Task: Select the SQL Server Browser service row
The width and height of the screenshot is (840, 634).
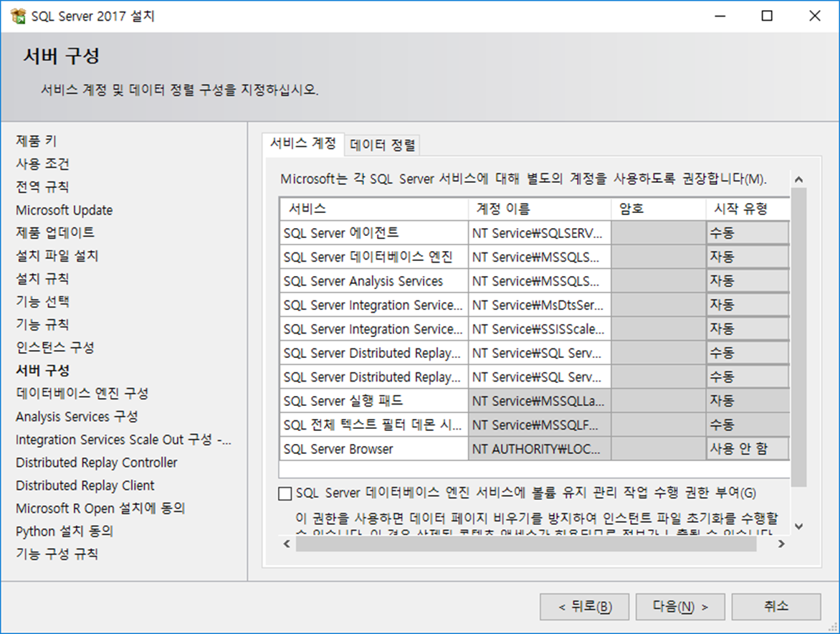Action: click(x=373, y=449)
